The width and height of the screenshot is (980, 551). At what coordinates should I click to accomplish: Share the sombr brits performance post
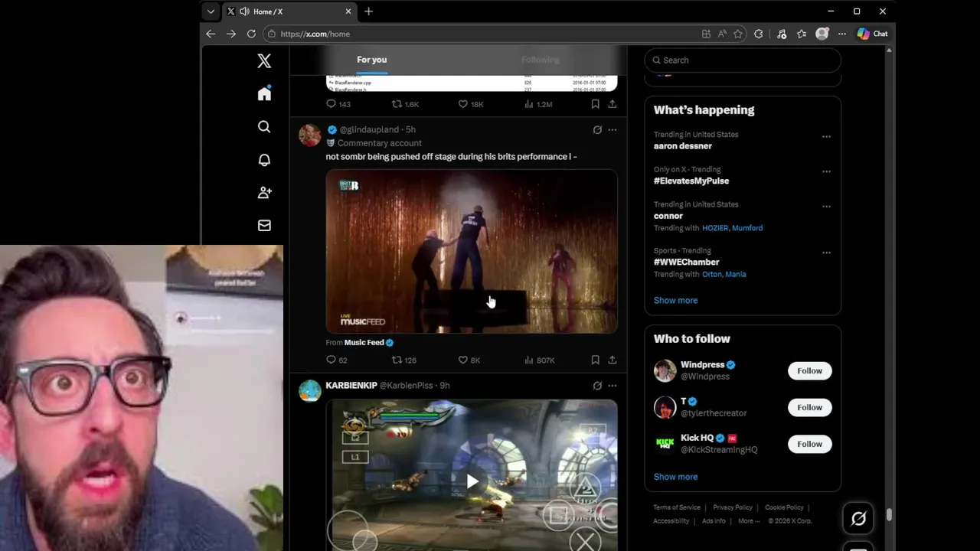612,360
